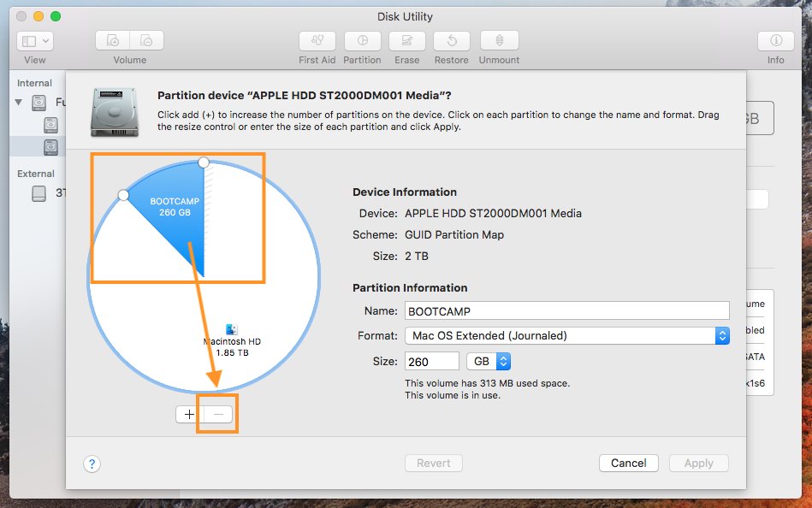Screen dimensions: 812x508
Task: Click "This volume has 313 MB used space"
Action: tap(488, 383)
